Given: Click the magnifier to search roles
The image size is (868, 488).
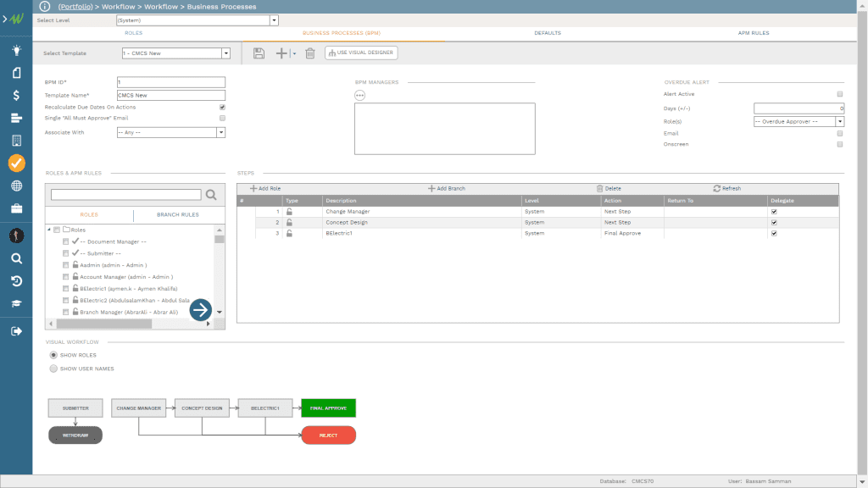Looking at the screenshot, I should (211, 195).
